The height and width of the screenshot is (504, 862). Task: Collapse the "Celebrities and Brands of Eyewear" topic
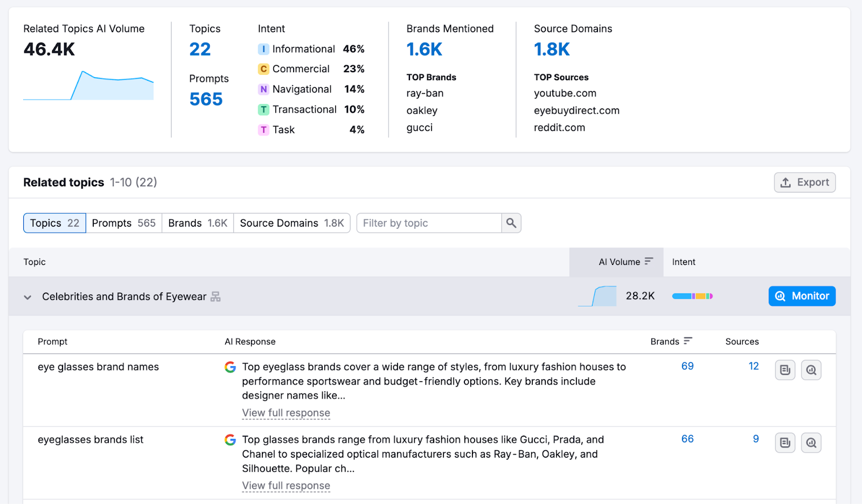click(x=27, y=297)
